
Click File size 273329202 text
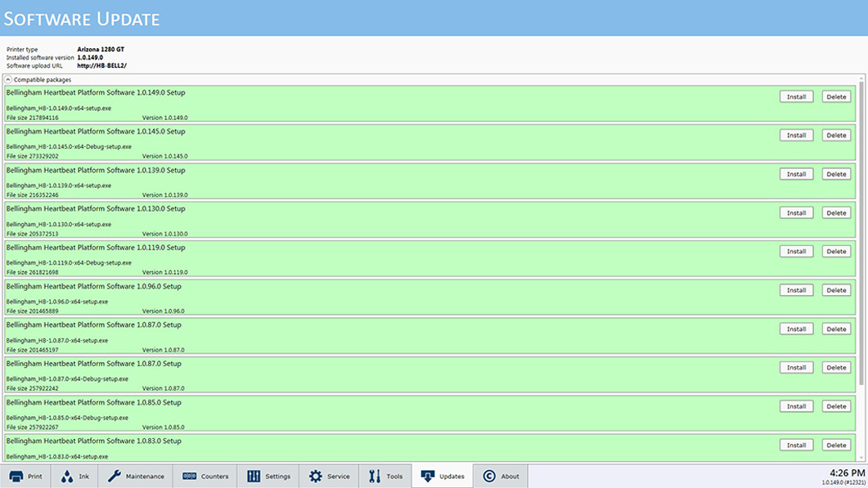point(32,157)
